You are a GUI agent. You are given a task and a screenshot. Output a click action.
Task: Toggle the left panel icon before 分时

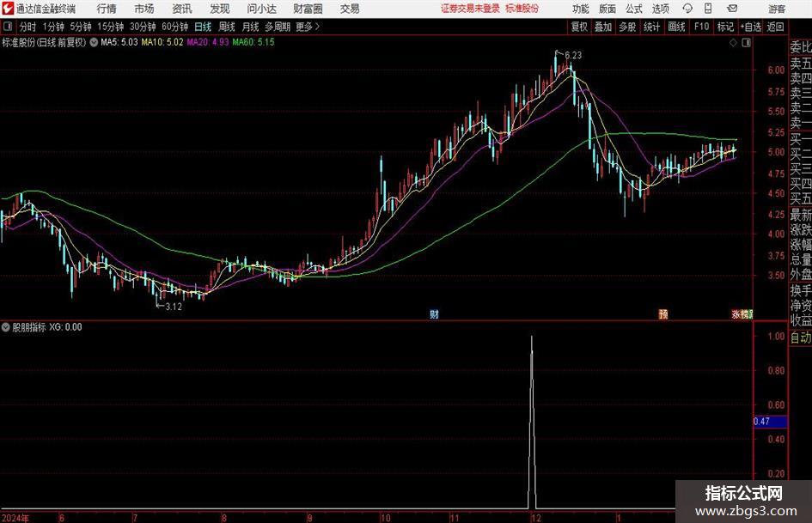8,27
